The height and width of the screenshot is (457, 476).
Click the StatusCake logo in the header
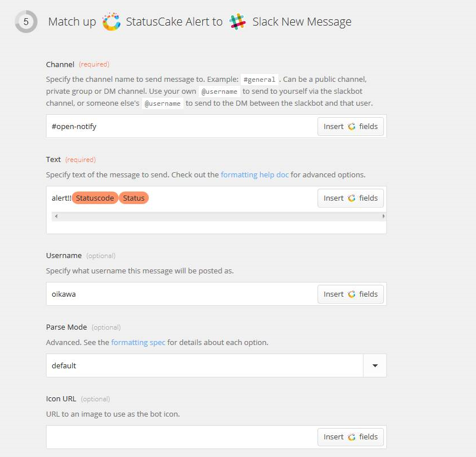coord(111,22)
